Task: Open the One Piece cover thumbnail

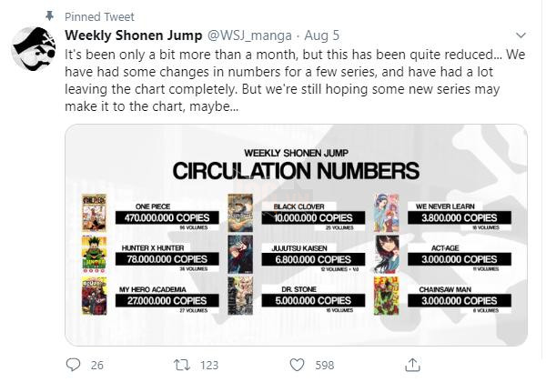Action: (x=94, y=212)
